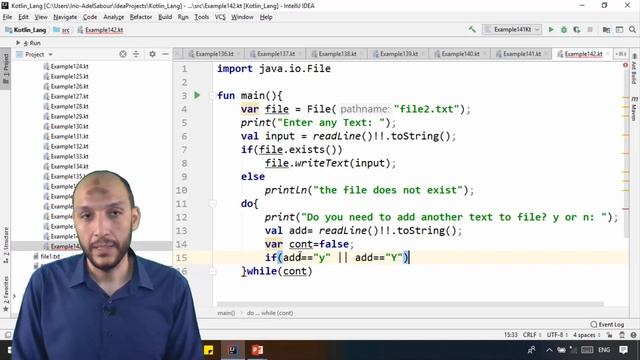
Task: Select file1.txt in the project tree
Action: (46, 256)
